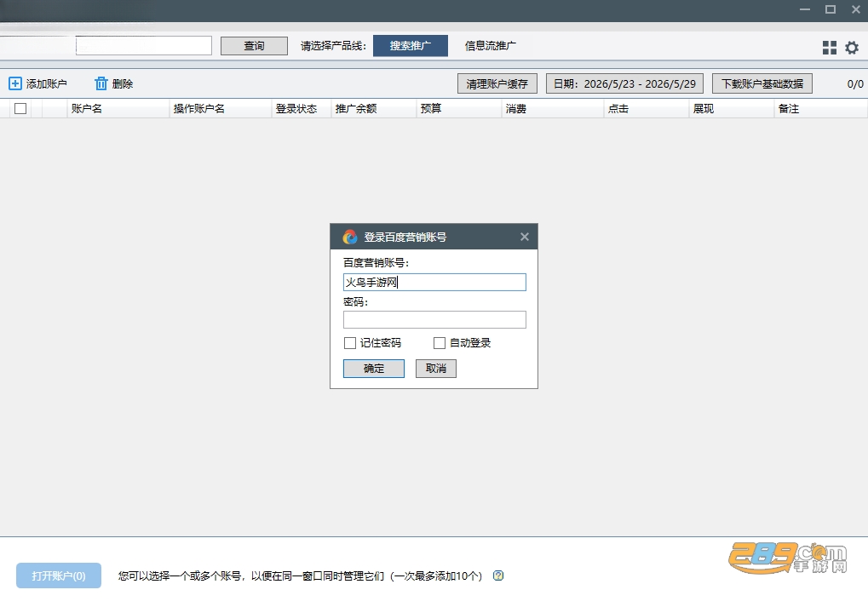Click the 删除 label
This screenshot has width=868, height=607.
pos(123,83)
